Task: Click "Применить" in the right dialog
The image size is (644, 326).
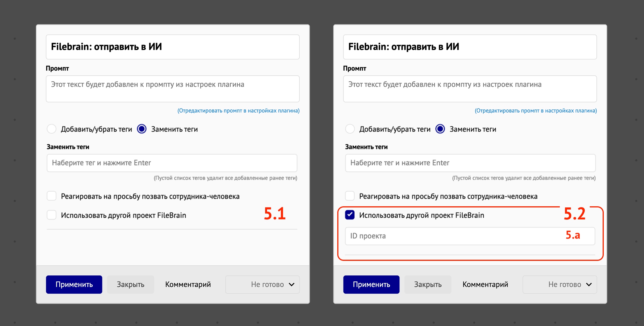Action: pos(371,284)
